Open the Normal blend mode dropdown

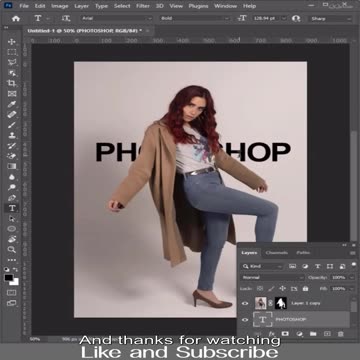pyautogui.click(x=273, y=278)
